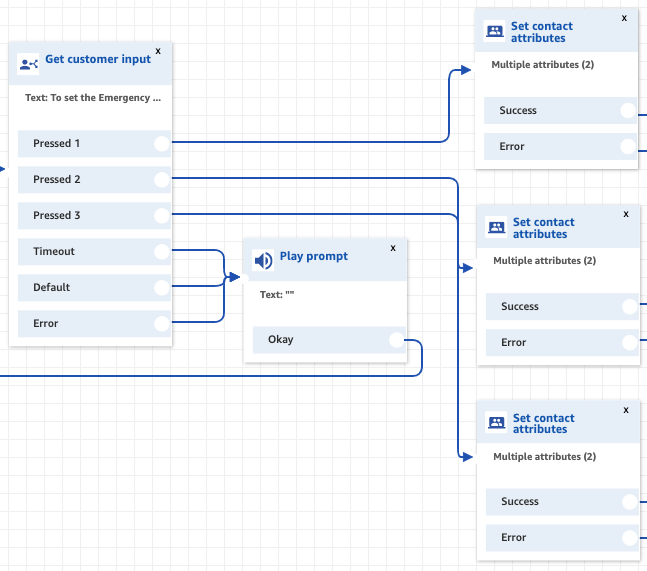Open the bottom Set contact attributes title

coord(544,423)
